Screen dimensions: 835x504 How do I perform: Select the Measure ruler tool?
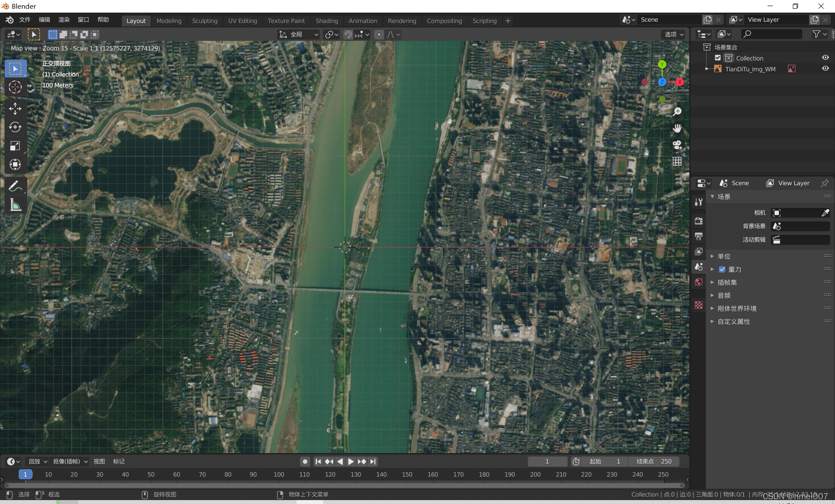tap(15, 205)
